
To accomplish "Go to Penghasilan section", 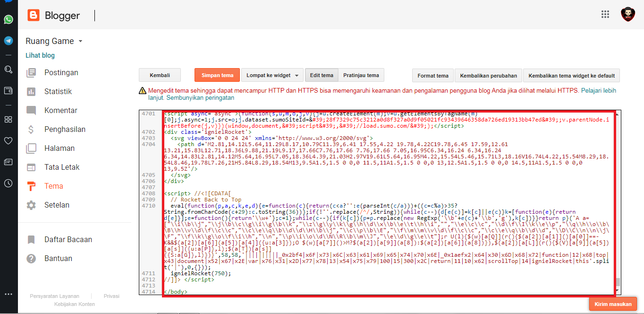I will 65,130.
